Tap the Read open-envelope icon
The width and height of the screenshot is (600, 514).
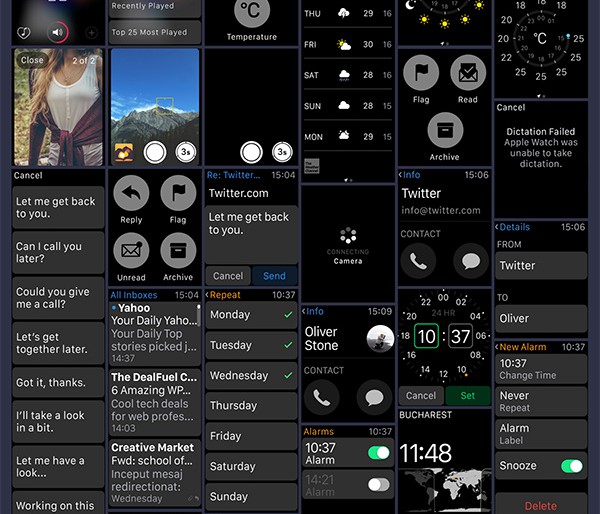pyautogui.click(x=468, y=72)
